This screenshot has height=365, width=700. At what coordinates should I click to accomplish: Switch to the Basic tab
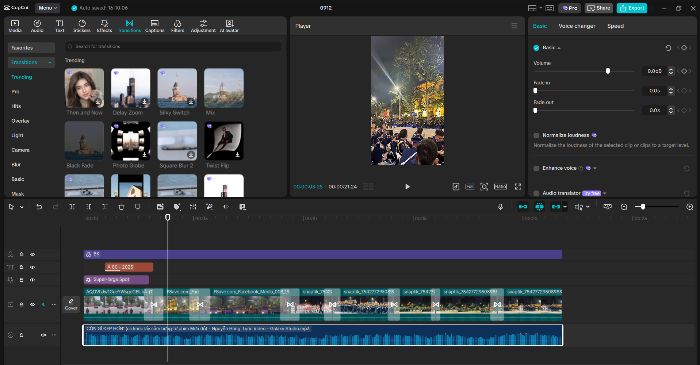tap(539, 26)
